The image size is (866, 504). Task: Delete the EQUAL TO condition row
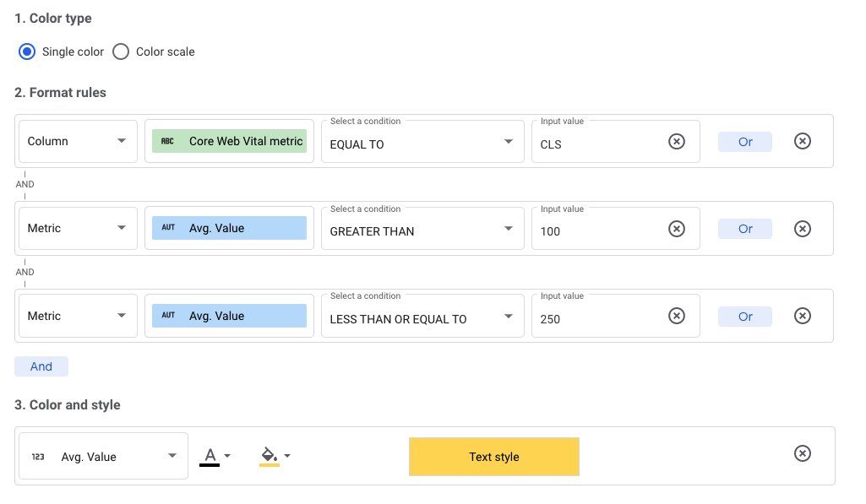coord(802,141)
